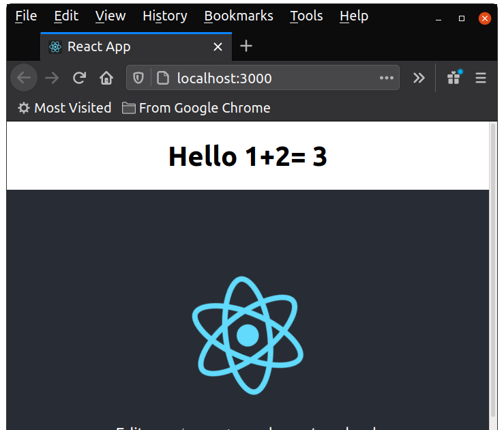504x430 pixels.
Task: Click the spinning React logo
Action: pyautogui.click(x=248, y=335)
